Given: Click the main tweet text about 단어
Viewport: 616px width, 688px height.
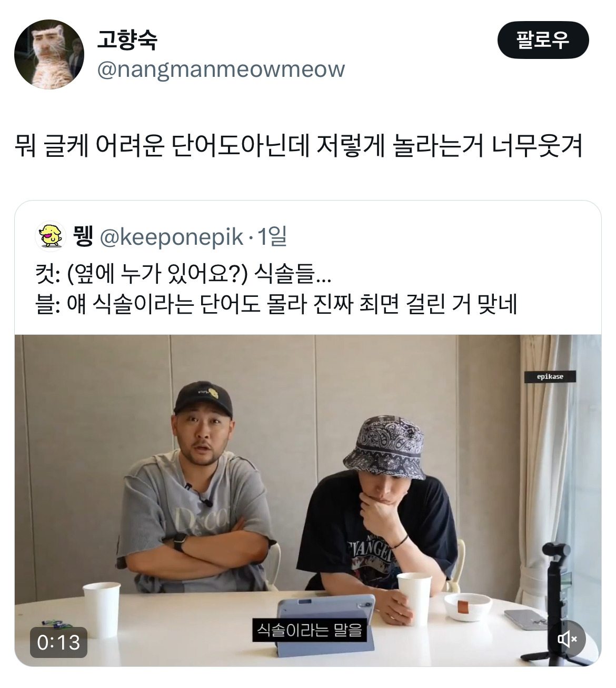Looking at the screenshot, I should point(299,146).
